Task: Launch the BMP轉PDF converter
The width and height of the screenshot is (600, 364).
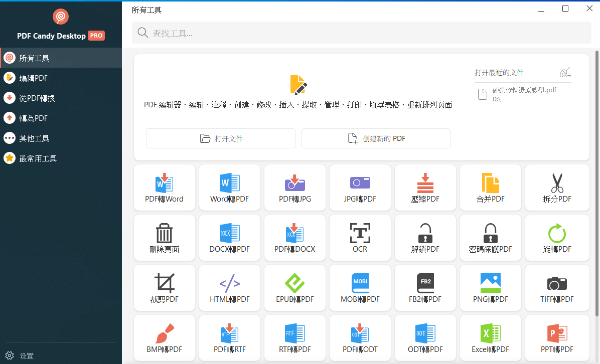Action: (x=164, y=337)
